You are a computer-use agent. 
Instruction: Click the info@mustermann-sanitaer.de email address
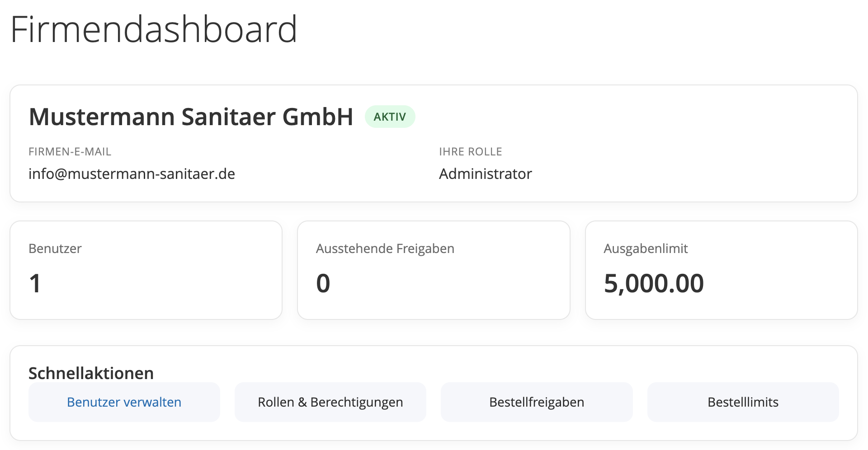(x=132, y=174)
